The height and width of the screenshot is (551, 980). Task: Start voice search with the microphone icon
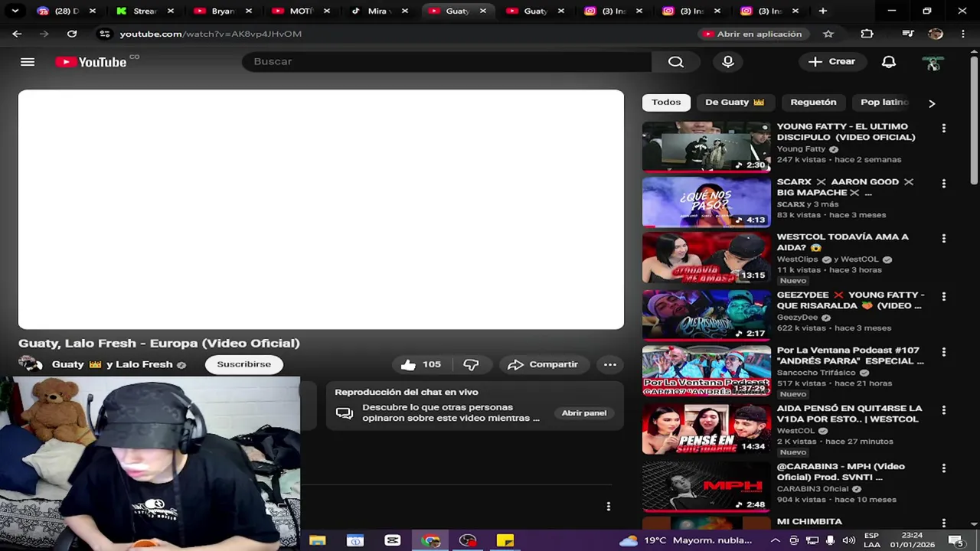728,62
